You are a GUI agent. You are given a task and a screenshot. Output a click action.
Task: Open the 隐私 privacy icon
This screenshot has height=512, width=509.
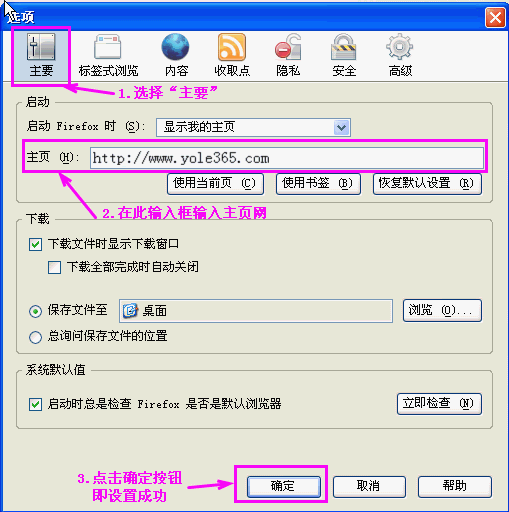coord(288,47)
